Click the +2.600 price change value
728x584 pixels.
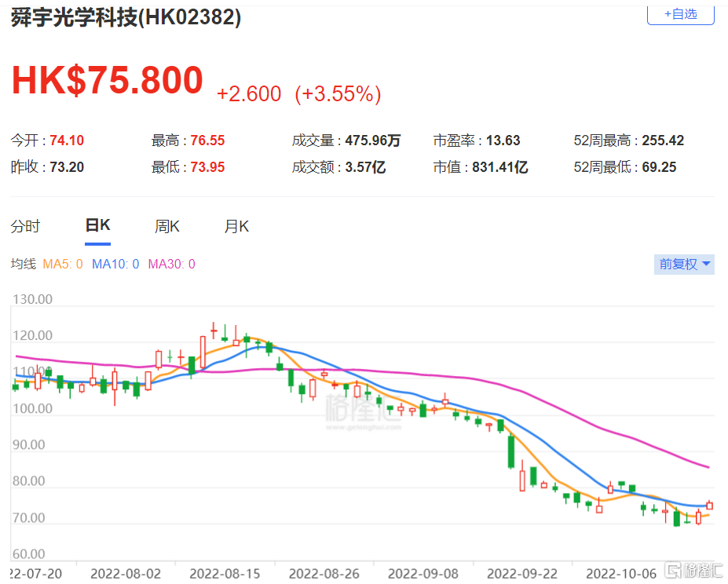[x=249, y=93]
